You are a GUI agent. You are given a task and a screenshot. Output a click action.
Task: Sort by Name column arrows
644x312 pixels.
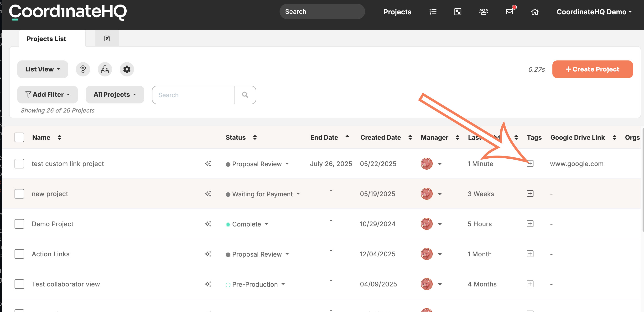59,137
